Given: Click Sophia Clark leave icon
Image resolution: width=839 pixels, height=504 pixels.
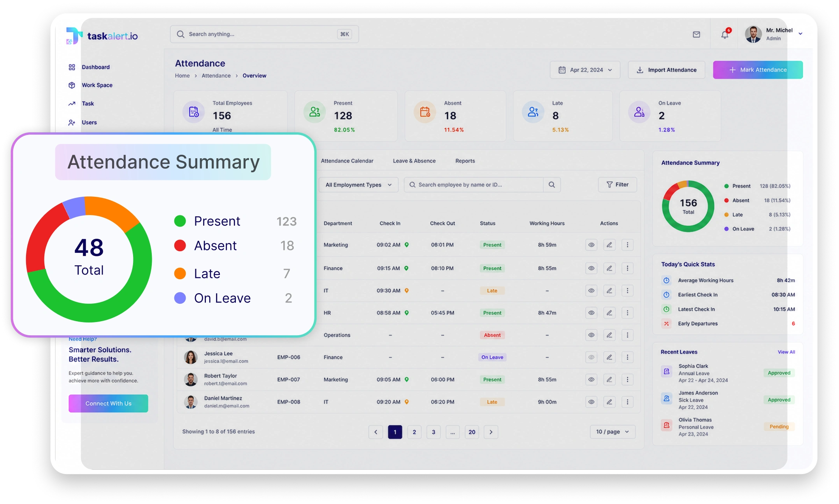Looking at the screenshot, I should [x=667, y=371].
